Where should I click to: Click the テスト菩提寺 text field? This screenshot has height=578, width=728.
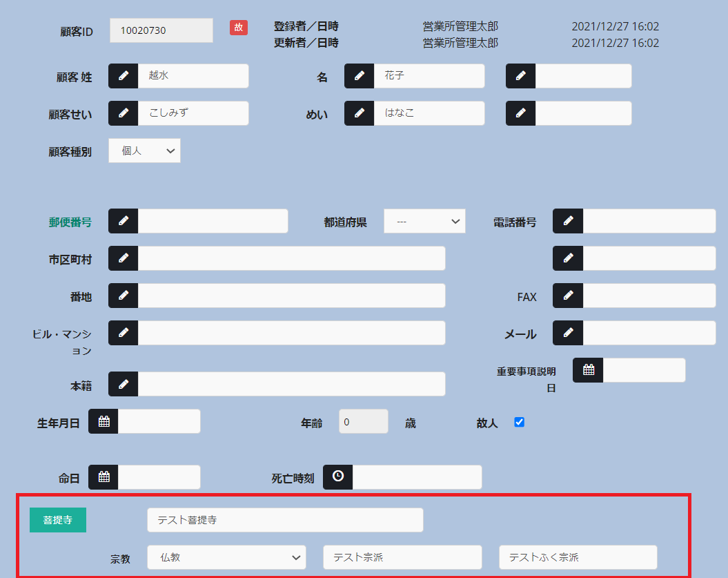point(285,521)
